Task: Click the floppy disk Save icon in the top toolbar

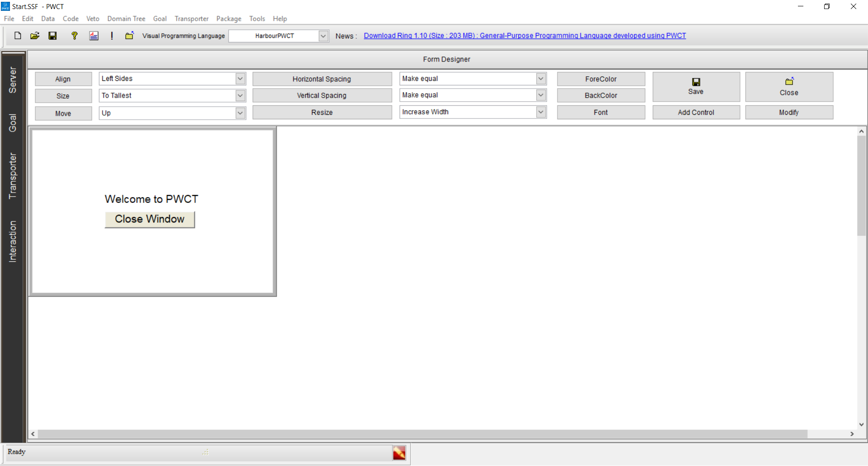Action: pos(53,36)
